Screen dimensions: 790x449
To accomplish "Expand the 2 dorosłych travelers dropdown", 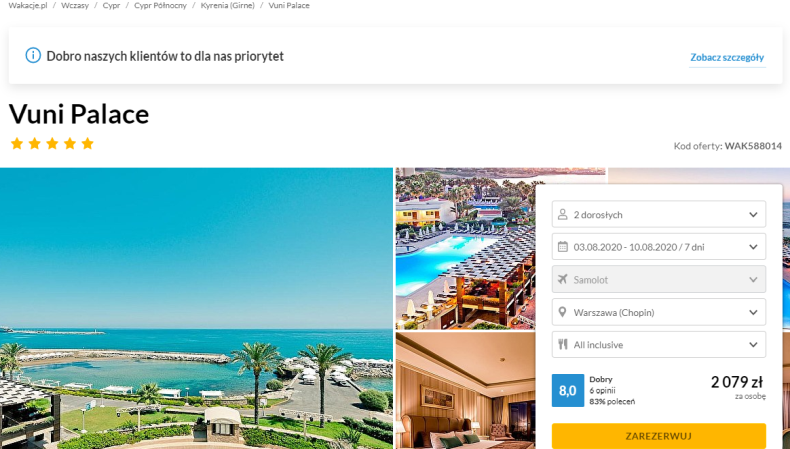I will pyautogui.click(x=659, y=214).
